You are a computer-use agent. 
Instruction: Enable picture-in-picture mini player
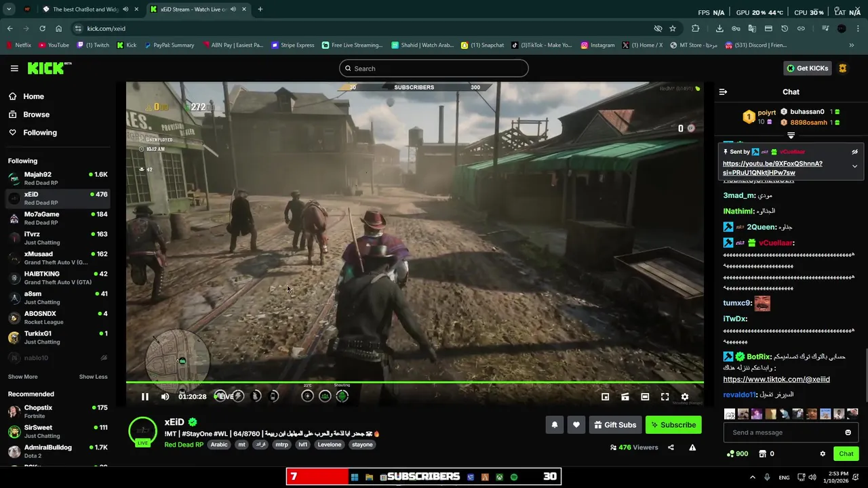coord(606,396)
